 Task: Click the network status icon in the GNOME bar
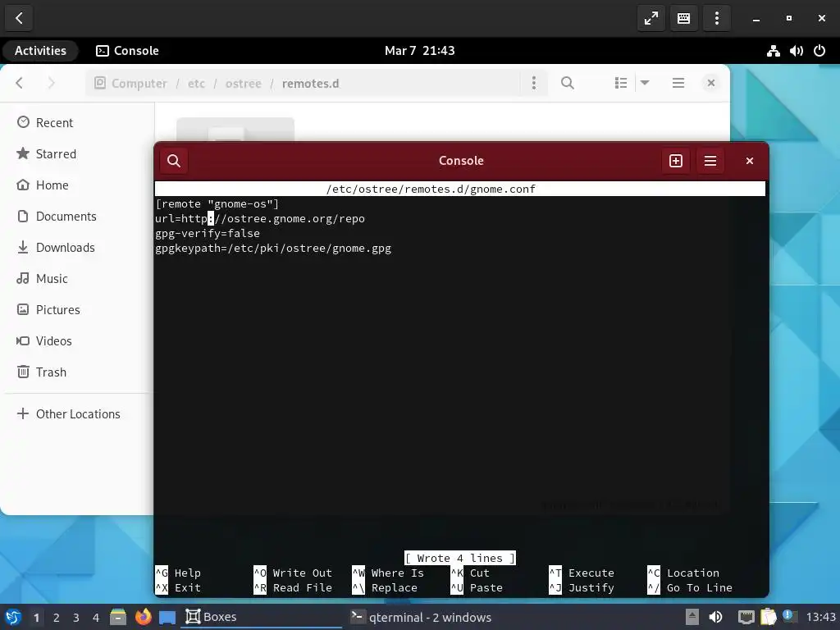click(x=773, y=51)
